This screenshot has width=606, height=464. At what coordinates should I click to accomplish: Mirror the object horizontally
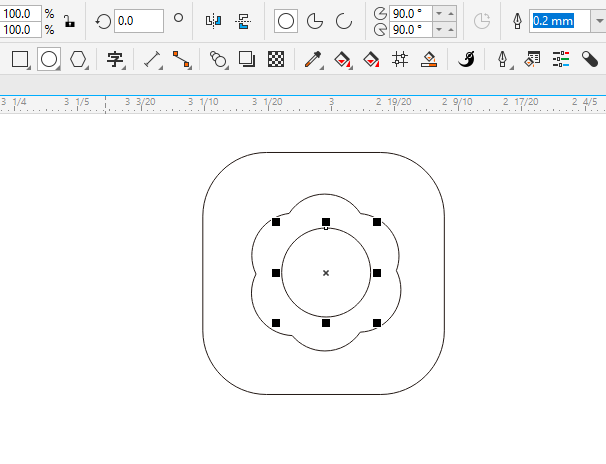click(213, 21)
